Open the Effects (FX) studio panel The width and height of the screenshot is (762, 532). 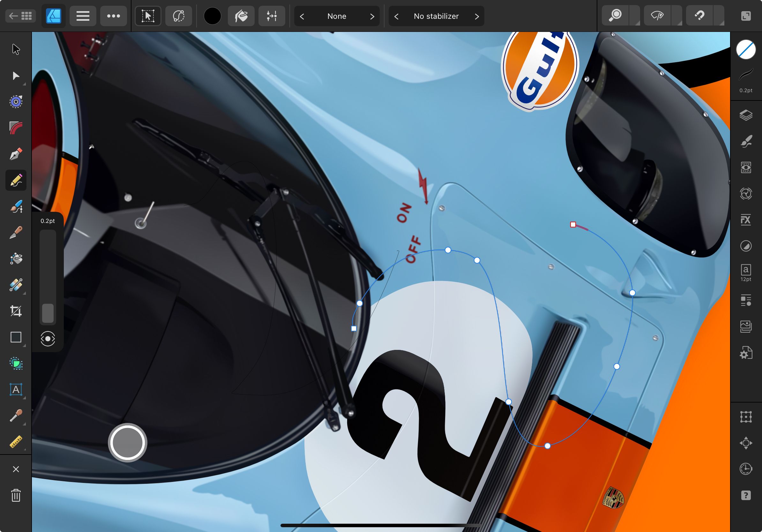pos(746,220)
